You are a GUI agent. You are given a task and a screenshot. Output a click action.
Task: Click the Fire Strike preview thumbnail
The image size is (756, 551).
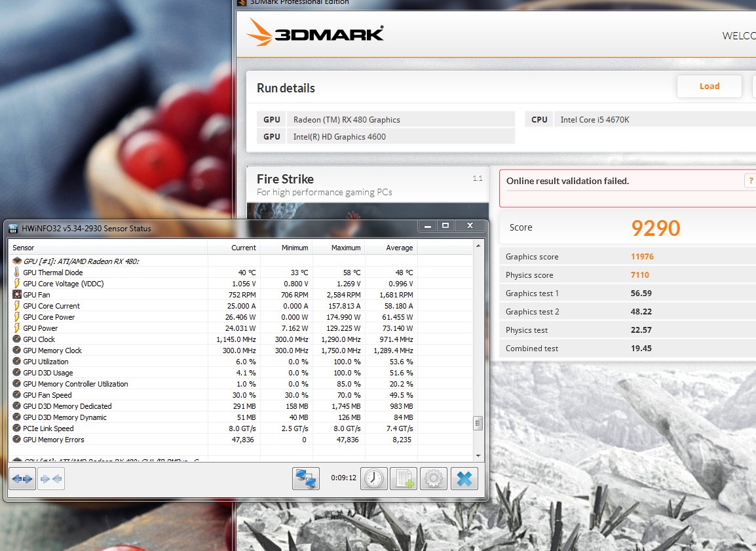[x=368, y=212]
